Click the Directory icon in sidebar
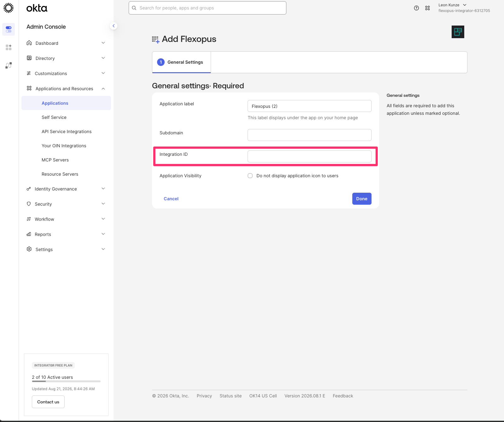The width and height of the screenshot is (504, 422). coord(29,58)
